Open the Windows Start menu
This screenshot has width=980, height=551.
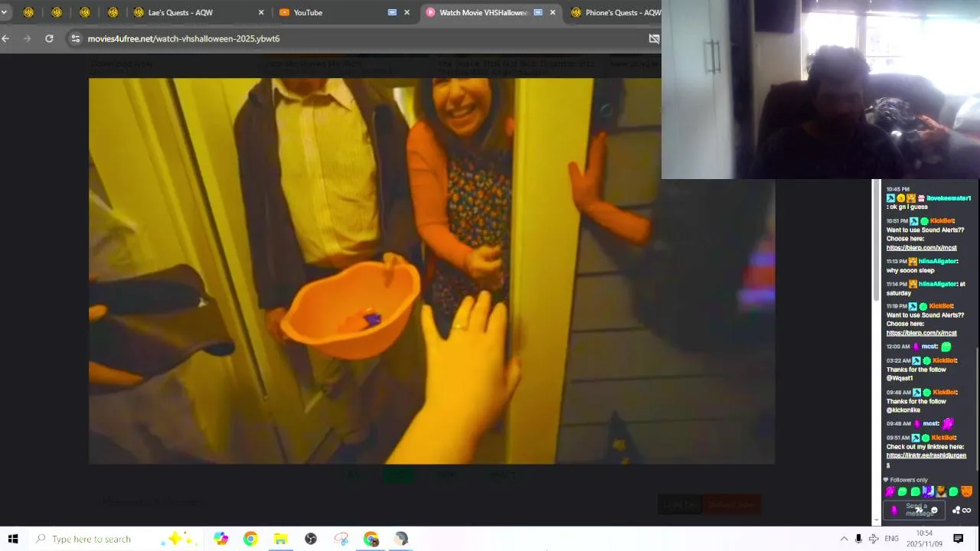[x=13, y=539]
